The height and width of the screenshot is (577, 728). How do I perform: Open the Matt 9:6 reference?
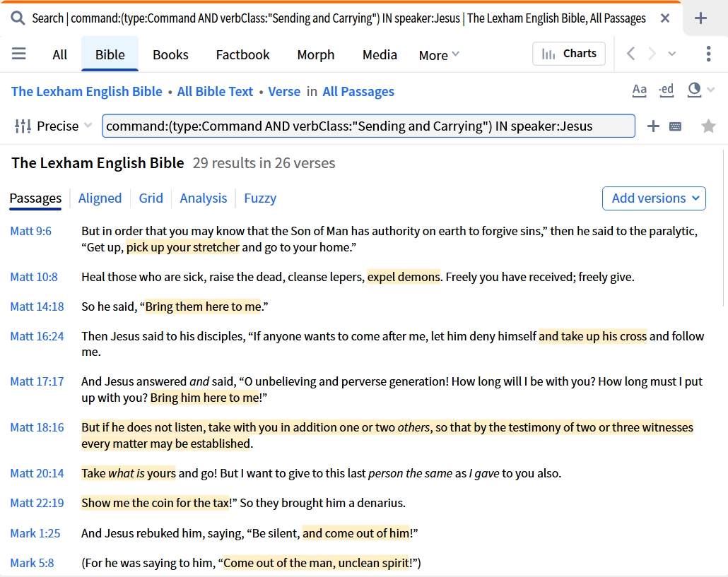[x=30, y=231]
